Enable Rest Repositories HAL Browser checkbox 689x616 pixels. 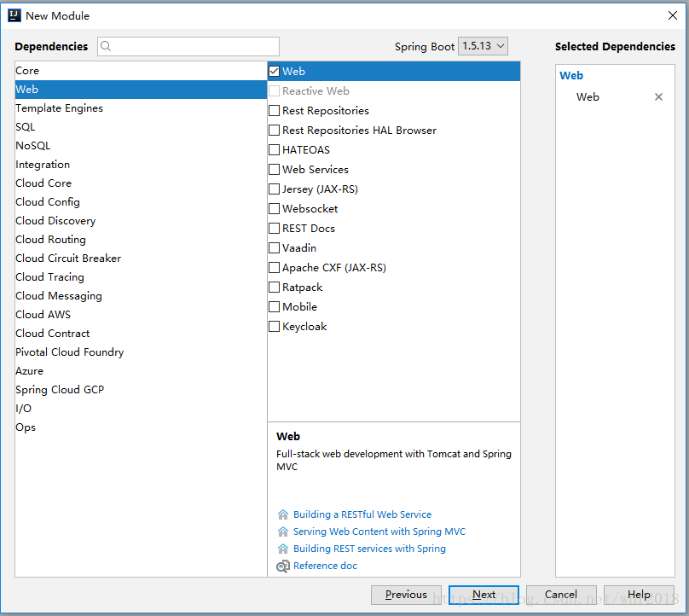pyautogui.click(x=275, y=131)
